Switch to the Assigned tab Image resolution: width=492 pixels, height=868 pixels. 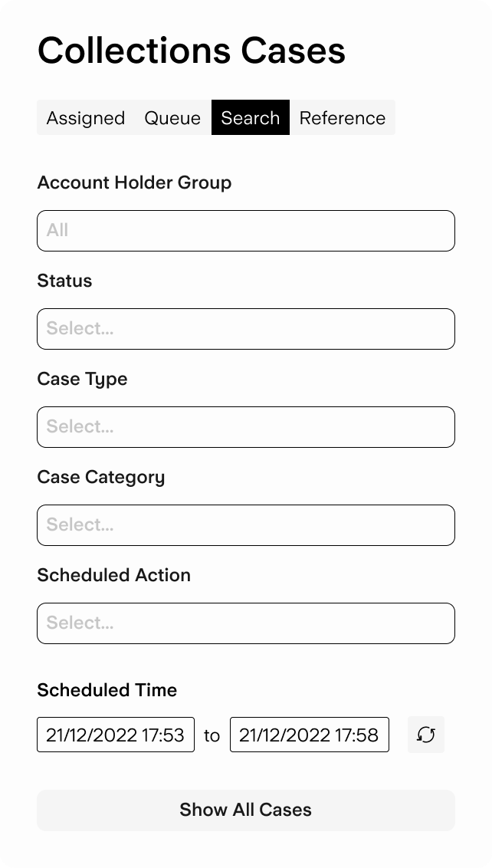coord(85,118)
